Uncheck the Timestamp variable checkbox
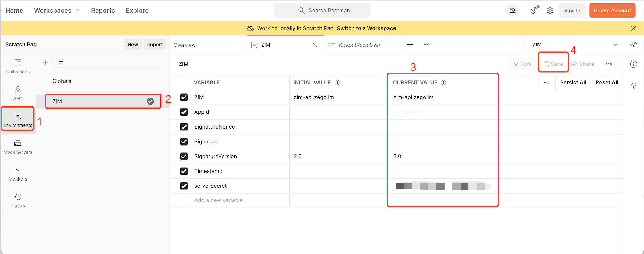This screenshot has width=644, height=254. [184, 171]
